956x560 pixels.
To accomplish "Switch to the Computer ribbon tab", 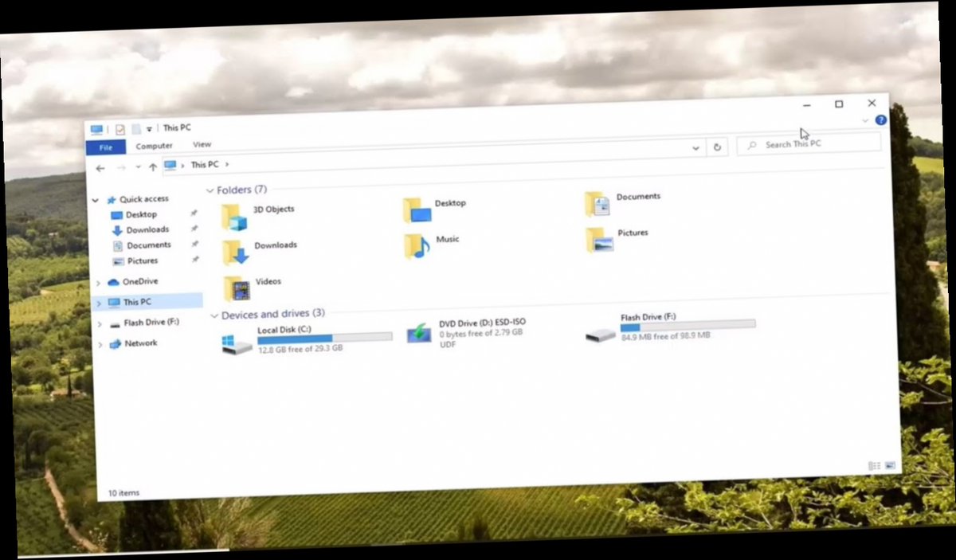I will (x=154, y=145).
